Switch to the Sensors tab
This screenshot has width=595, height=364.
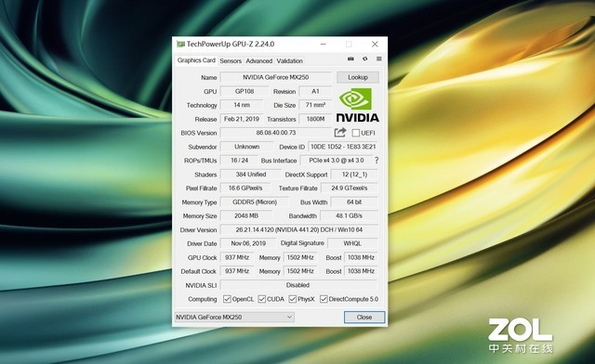click(231, 60)
